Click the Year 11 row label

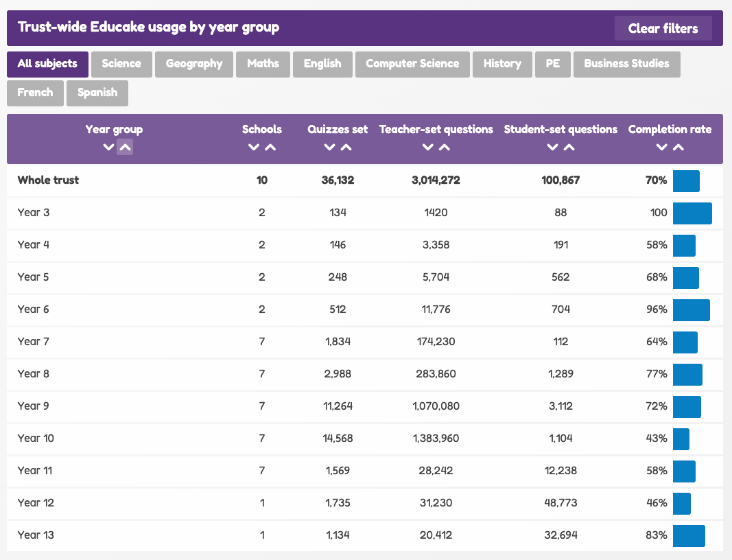coord(35,470)
